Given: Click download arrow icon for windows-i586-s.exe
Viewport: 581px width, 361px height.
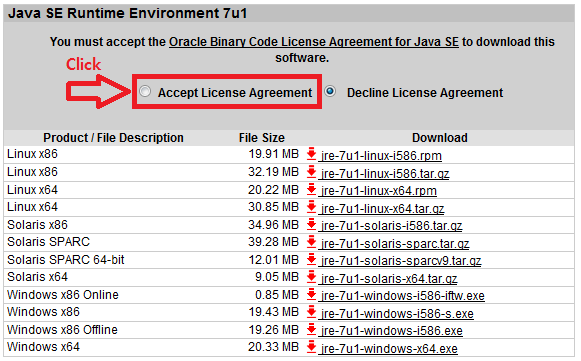Looking at the screenshot, I should coord(312,312).
